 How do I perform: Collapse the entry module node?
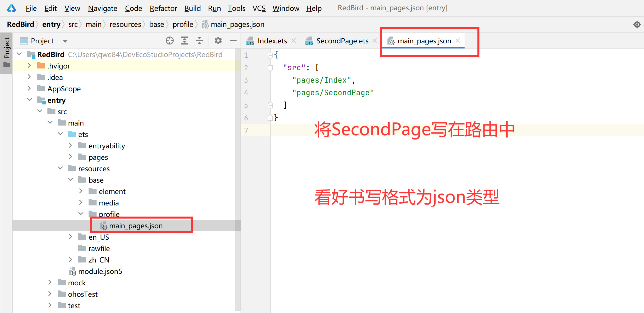click(x=29, y=100)
